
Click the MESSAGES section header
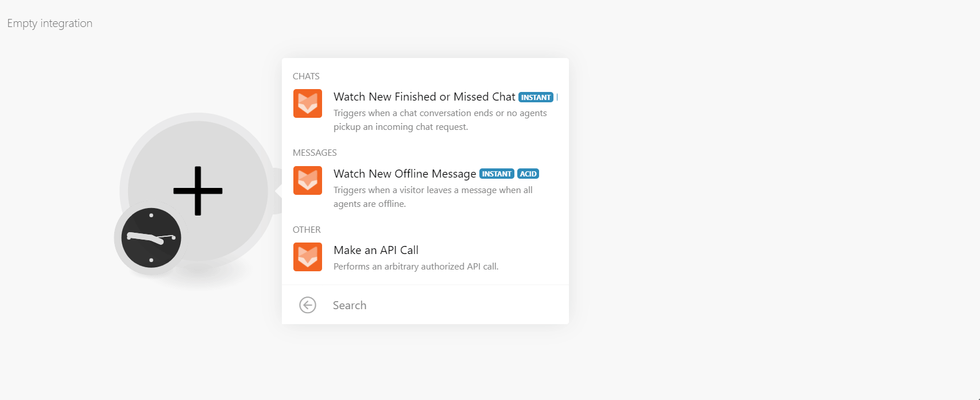(315, 153)
